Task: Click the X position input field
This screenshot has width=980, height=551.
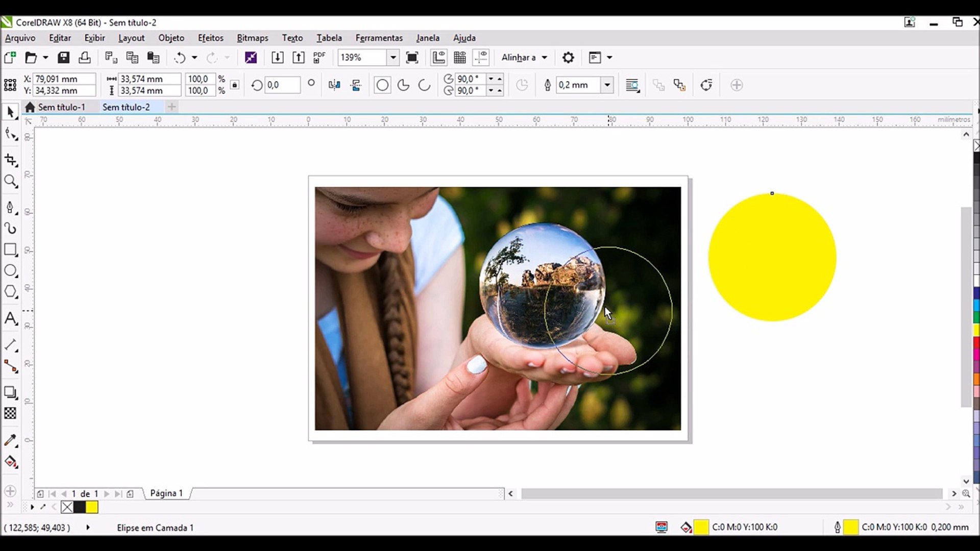Action: pyautogui.click(x=64, y=79)
